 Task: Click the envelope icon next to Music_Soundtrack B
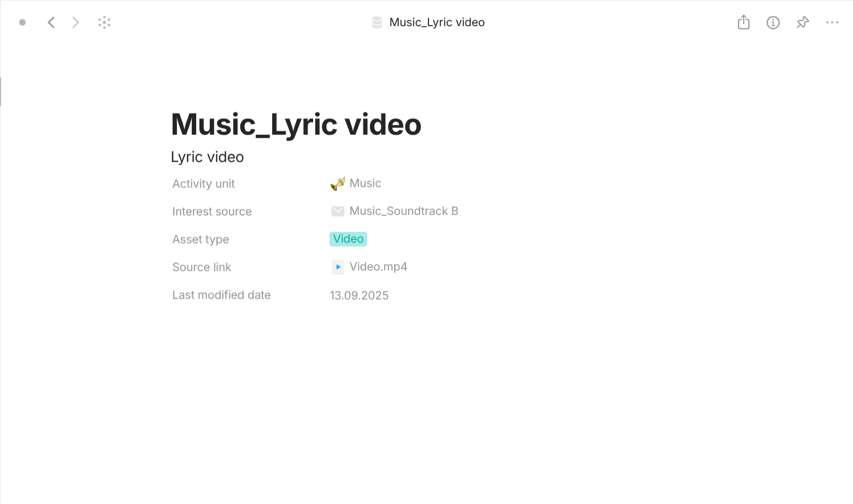338,211
